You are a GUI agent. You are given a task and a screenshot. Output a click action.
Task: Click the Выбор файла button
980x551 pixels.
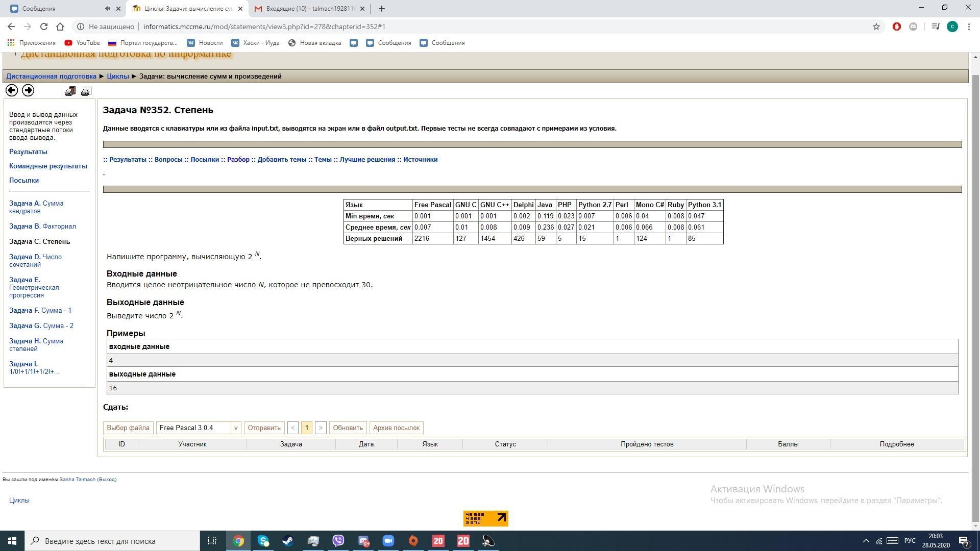pyautogui.click(x=128, y=428)
